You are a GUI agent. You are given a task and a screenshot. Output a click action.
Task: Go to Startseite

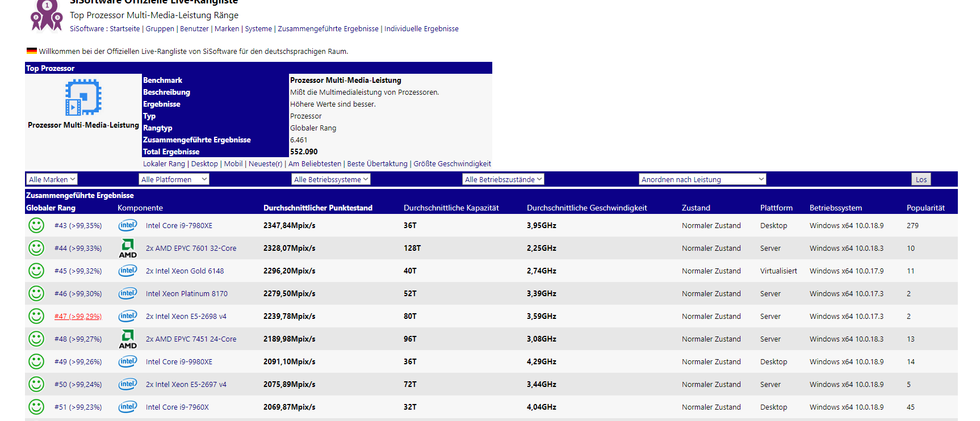124,29
